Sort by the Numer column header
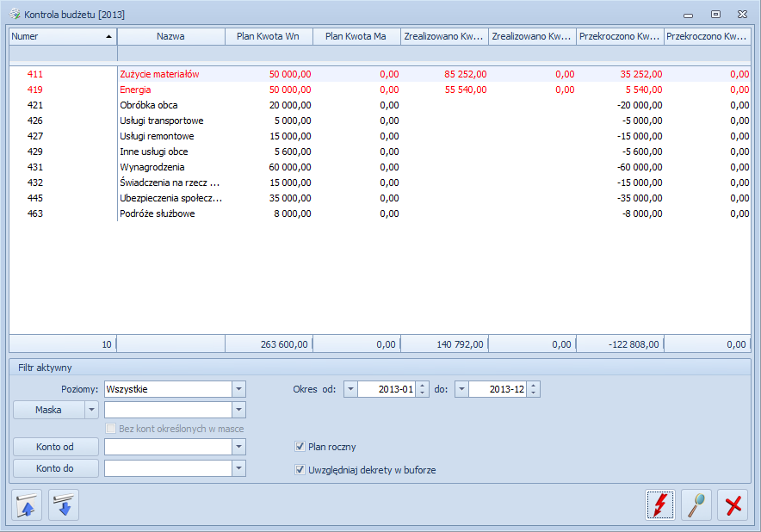The width and height of the screenshot is (761, 532). (63, 36)
